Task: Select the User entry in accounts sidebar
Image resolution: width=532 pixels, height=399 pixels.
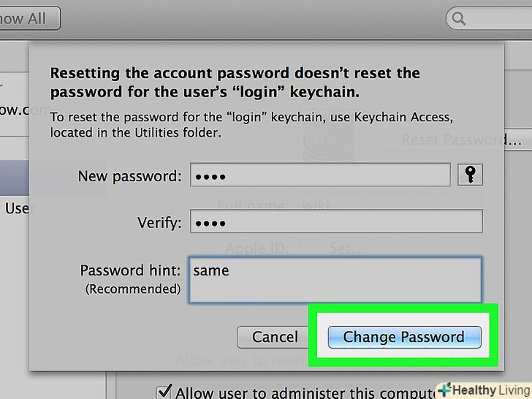Action: coord(15,208)
